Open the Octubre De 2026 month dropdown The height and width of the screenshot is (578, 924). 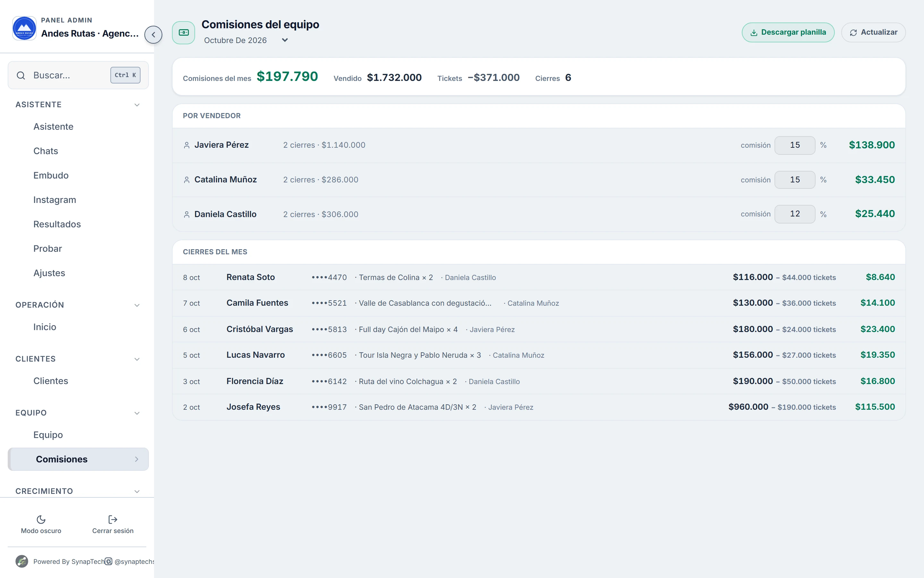coord(246,40)
